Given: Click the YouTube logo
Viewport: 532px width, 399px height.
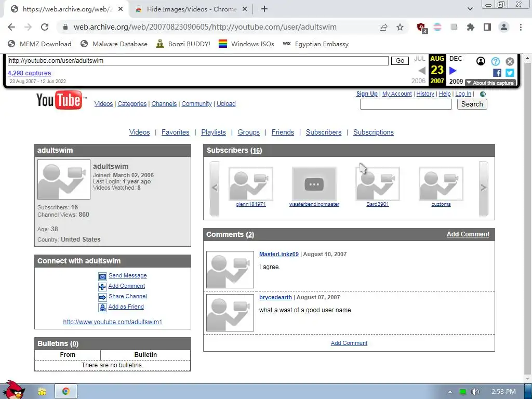Looking at the screenshot, I should point(61,100).
